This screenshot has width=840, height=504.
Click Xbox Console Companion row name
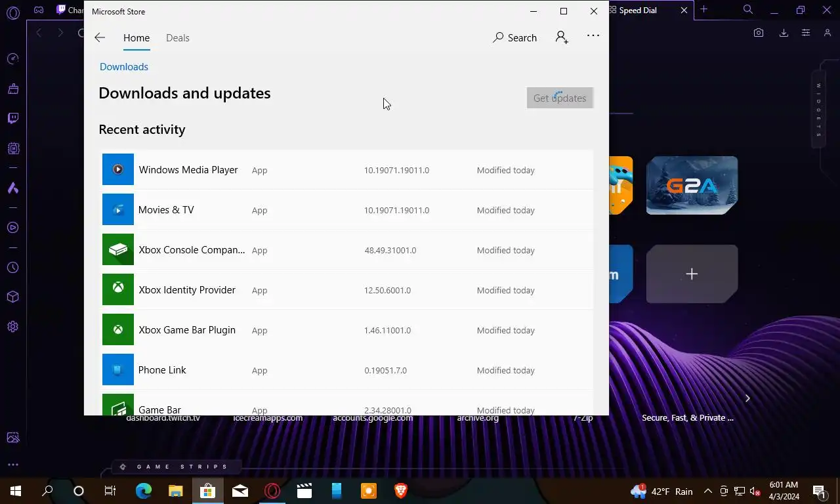click(x=192, y=250)
